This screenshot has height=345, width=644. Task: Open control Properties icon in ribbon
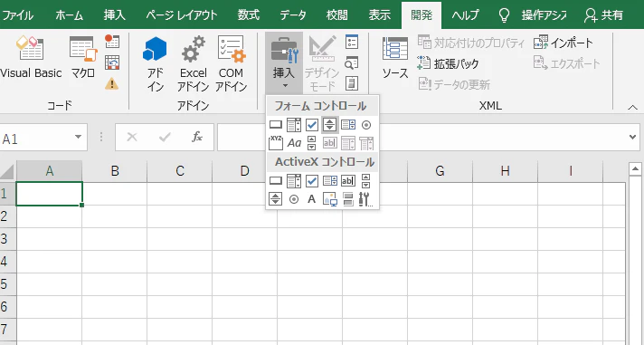352,42
